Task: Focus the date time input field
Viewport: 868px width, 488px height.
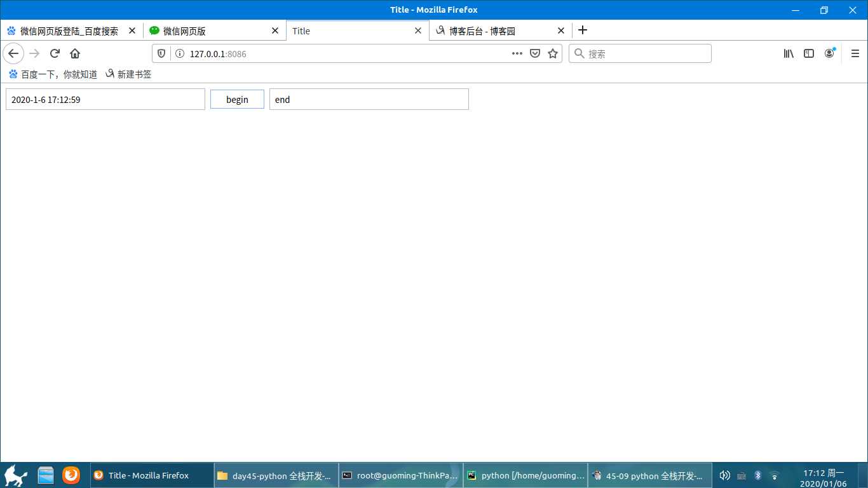Action: (x=105, y=99)
